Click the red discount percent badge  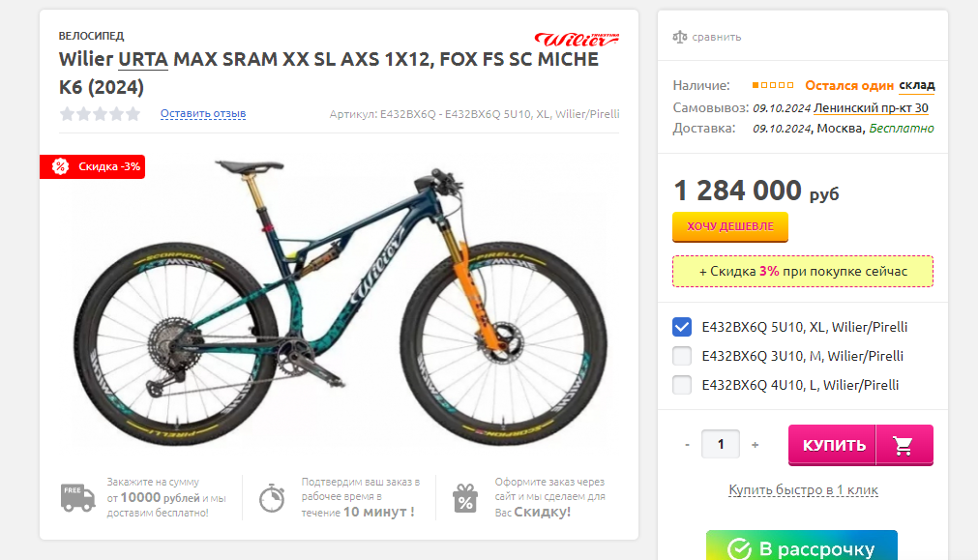pos(92,166)
